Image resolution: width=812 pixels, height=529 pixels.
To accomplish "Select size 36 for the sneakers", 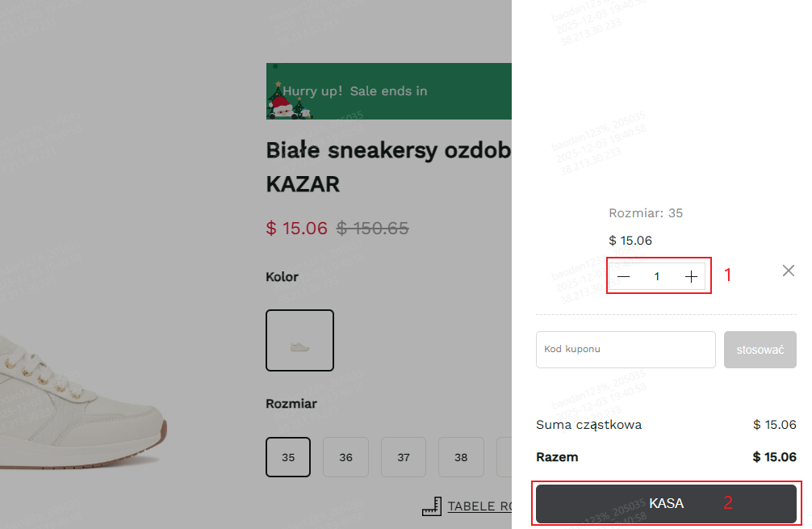I will coord(345,456).
